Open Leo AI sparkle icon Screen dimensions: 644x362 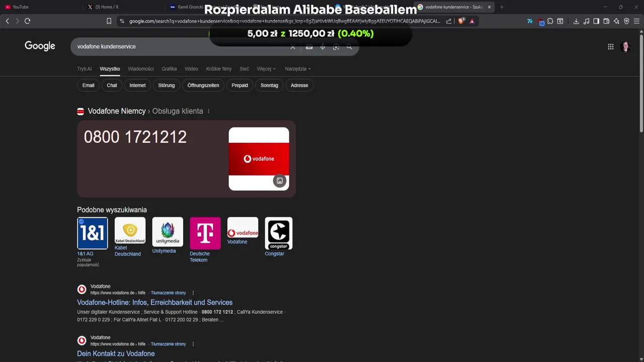[x=616, y=21]
